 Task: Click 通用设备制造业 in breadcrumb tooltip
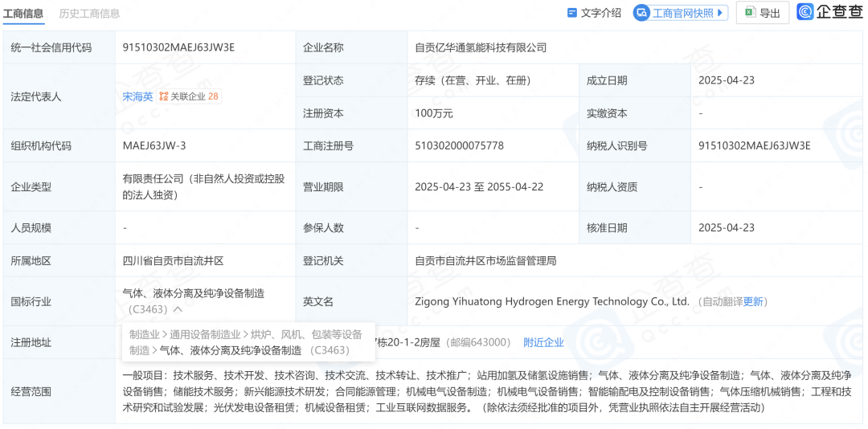[206, 334]
